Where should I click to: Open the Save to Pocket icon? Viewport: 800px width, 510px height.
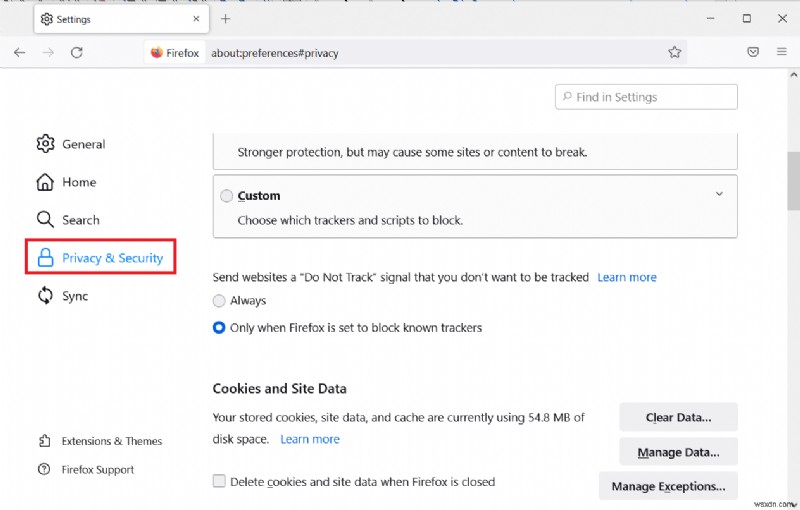pos(753,52)
